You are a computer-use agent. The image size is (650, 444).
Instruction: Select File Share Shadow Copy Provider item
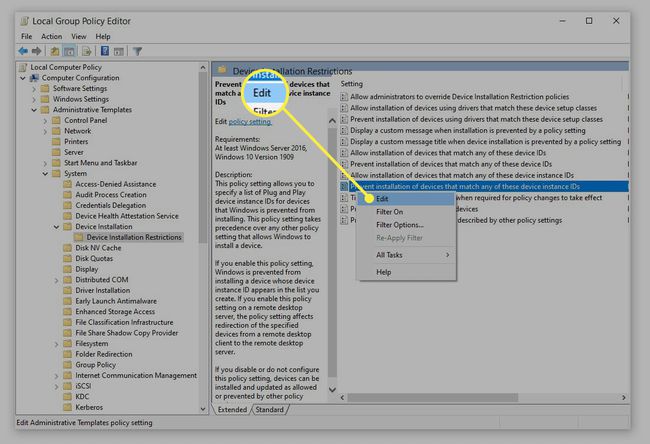tap(126, 333)
